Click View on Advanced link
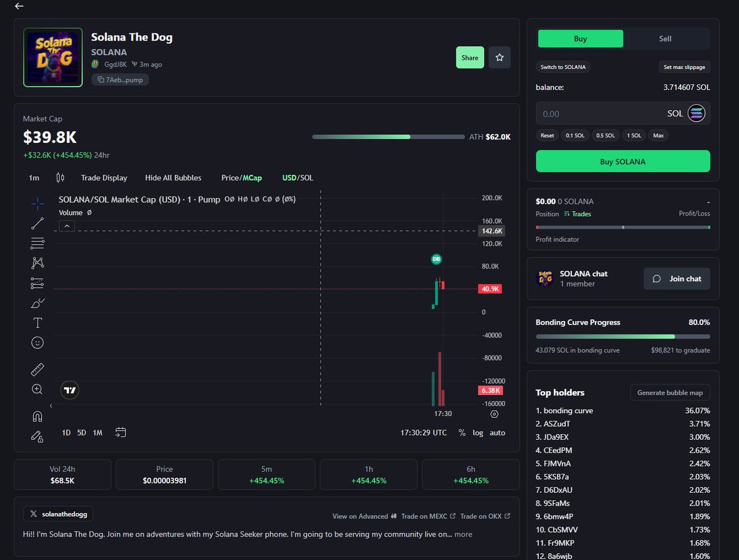 (365, 516)
